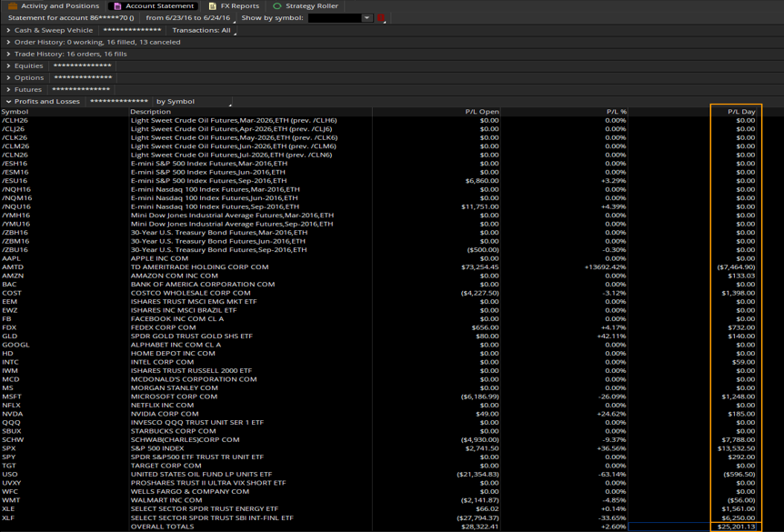Viewport: 784px width, 532px height.
Task: Click the SPY P/L Day value $292.00
Action: pos(741,457)
